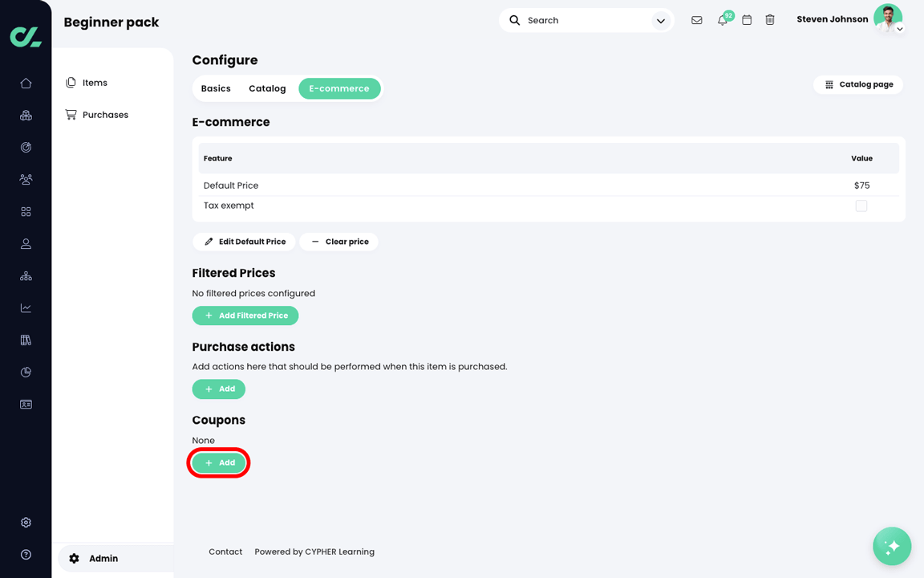This screenshot has height=578, width=924.
Task: Expand the user menu chevron below the avatar
Action: pyautogui.click(x=899, y=29)
